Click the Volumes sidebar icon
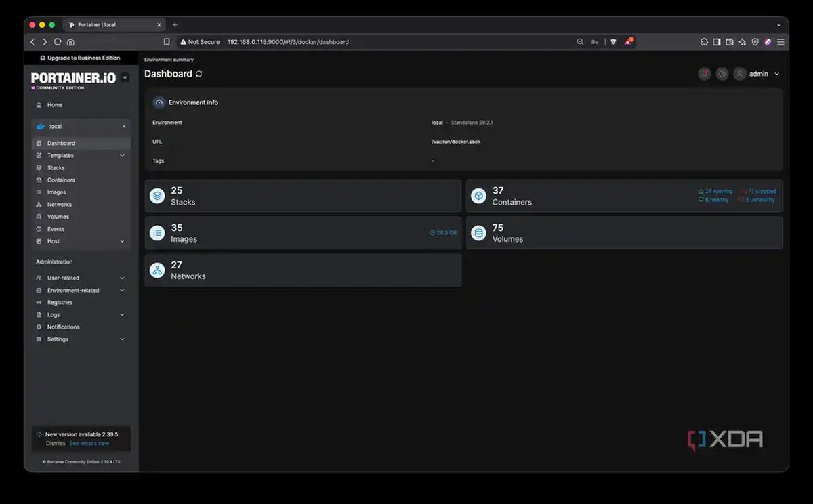 click(39, 217)
